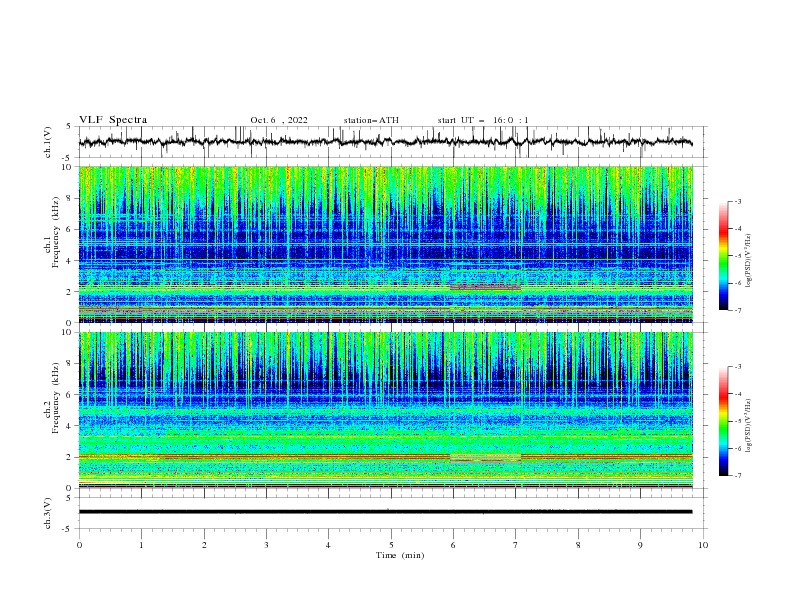Click the '-7' label on lower colorbar
This screenshot has height=612, width=792.
tap(737, 476)
